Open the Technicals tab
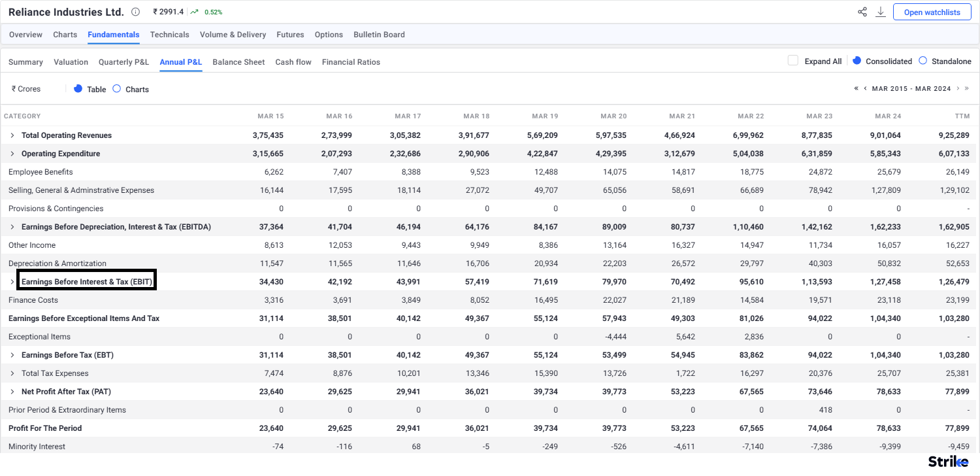The image size is (980, 476). tap(169, 35)
